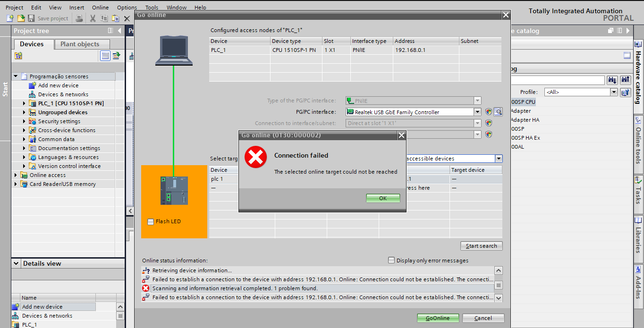The image size is (644, 328).
Task: Open the accessible devices target dropdown arrow
Action: 499,159
